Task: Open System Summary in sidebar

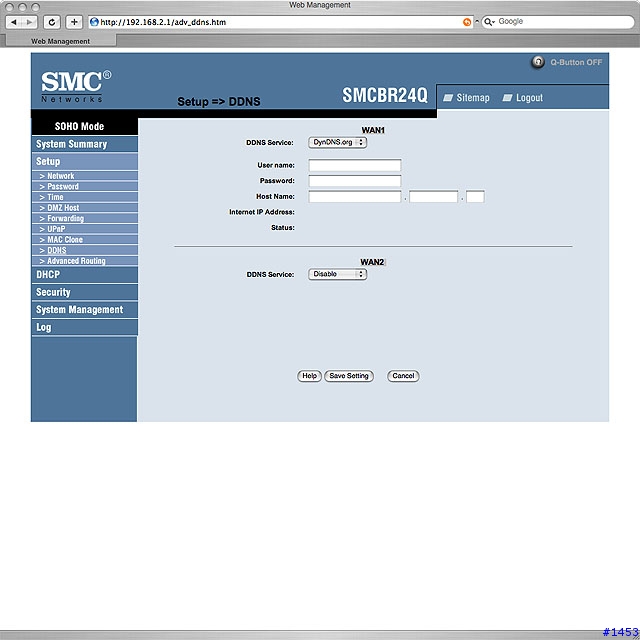Action: [85, 144]
